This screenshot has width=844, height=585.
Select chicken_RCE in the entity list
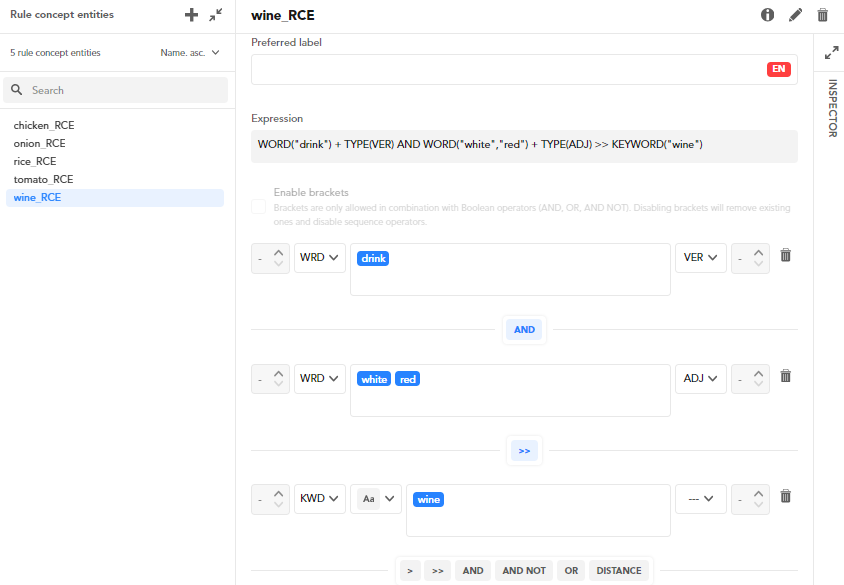[x=44, y=126]
